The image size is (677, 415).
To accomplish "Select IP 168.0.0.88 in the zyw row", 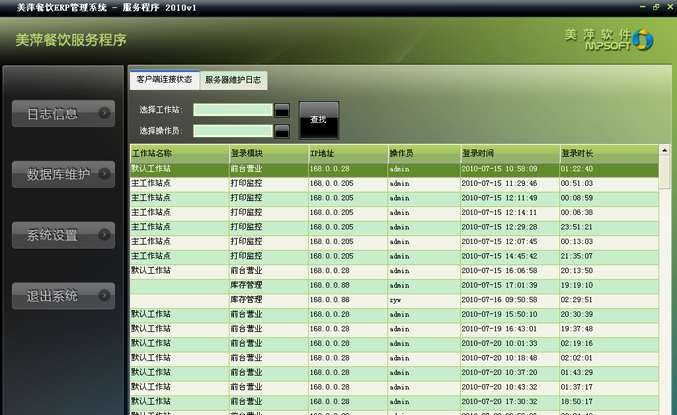I will coord(329,300).
